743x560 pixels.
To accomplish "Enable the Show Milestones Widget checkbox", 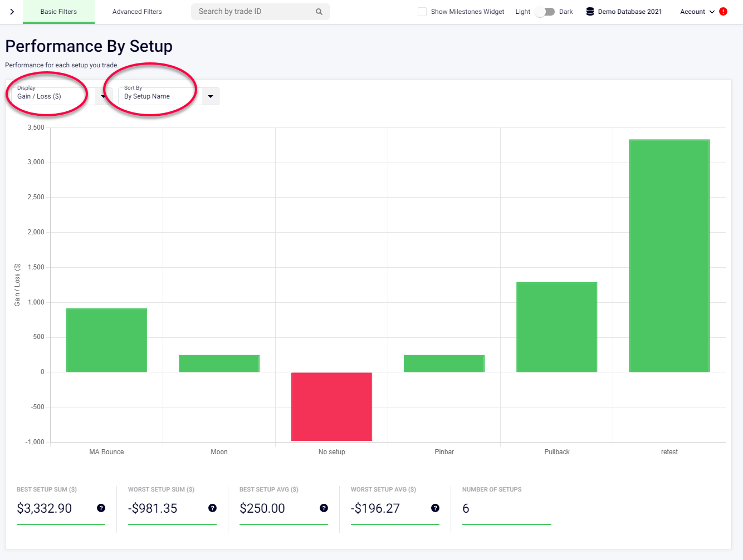I will coord(422,11).
